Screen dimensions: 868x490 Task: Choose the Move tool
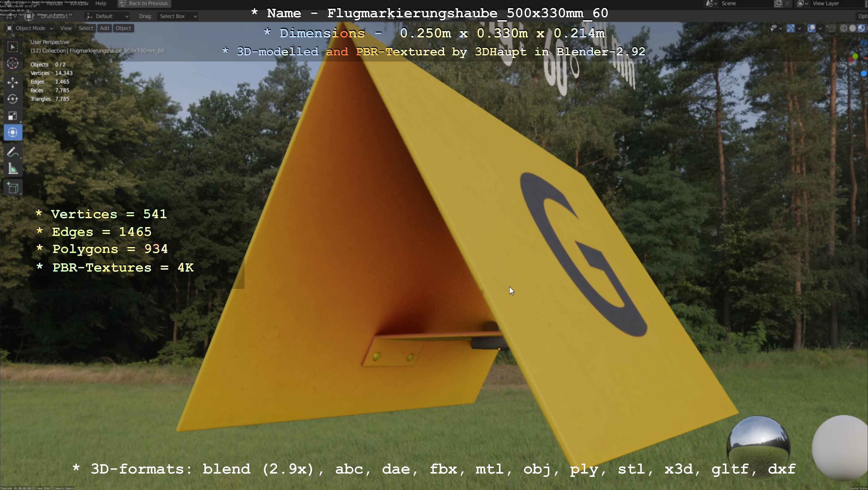coord(13,83)
